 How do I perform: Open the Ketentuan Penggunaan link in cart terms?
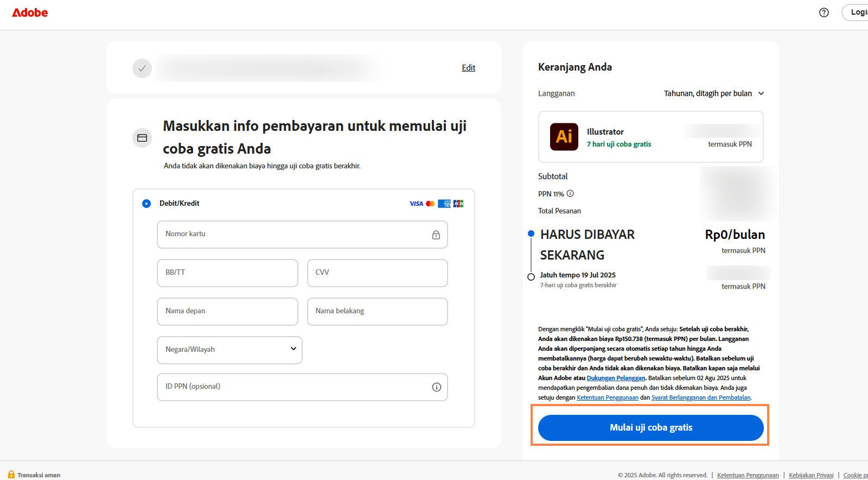(607, 397)
